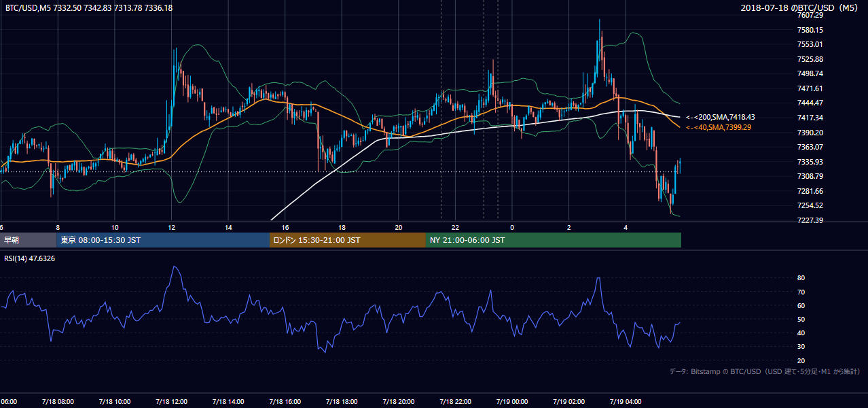
Task: Click price axis value 7281.66
Action: [x=810, y=191]
